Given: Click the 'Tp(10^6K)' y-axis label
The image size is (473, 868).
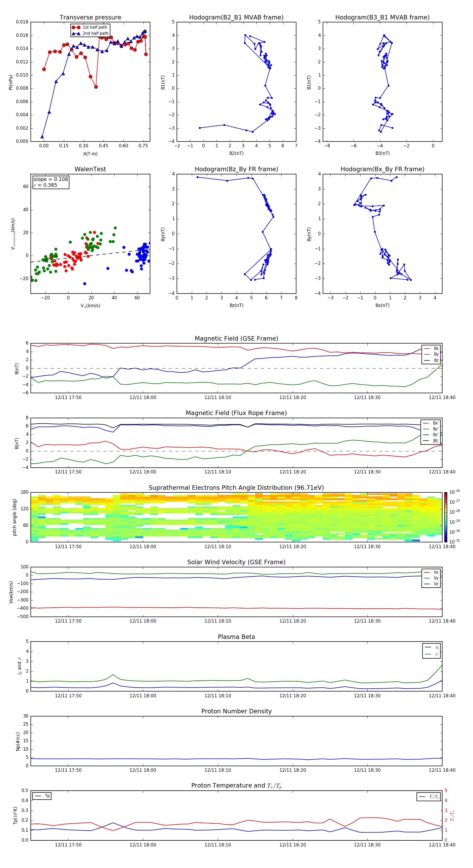Looking at the screenshot, I should (x=15, y=815).
